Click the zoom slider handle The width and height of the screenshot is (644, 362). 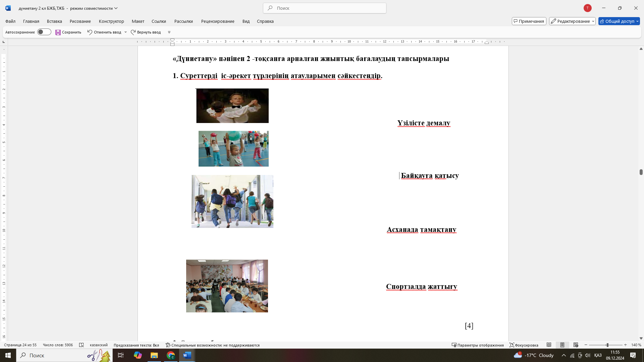pyautogui.click(x=607, y=345)
